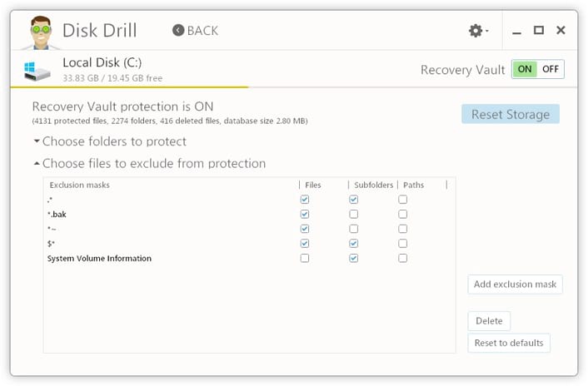Uncheck Files for the *.bak mask
The width and height of the screenshot is (588, 386).
click(x=305, y=214)
